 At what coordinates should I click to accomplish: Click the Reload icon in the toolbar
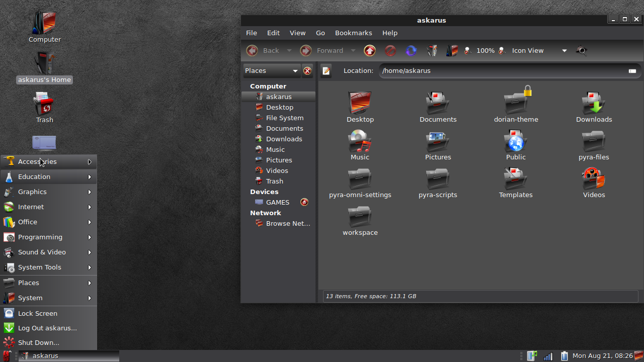(x=411, y=51)
